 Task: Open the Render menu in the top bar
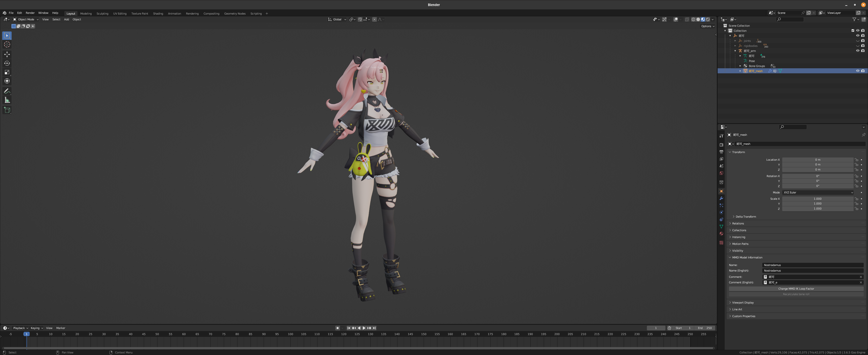[x=30, y=13]
